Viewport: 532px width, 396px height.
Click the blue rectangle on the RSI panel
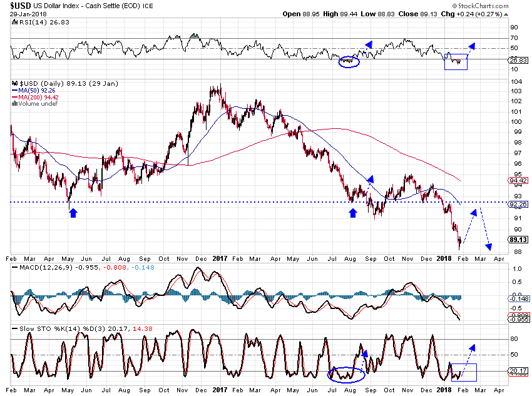pyautogui.click(x=456, y=61)
